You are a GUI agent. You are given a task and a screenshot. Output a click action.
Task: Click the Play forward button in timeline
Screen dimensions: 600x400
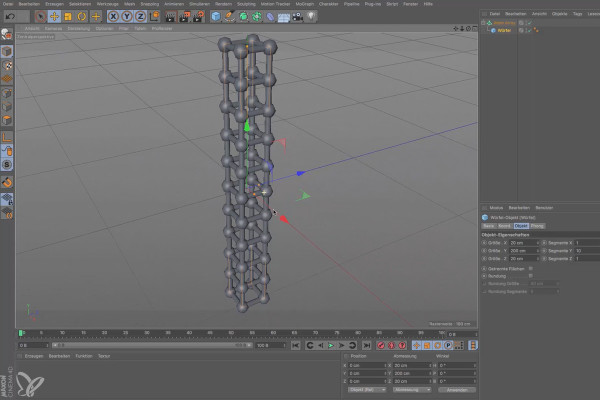tap(331, 346)
